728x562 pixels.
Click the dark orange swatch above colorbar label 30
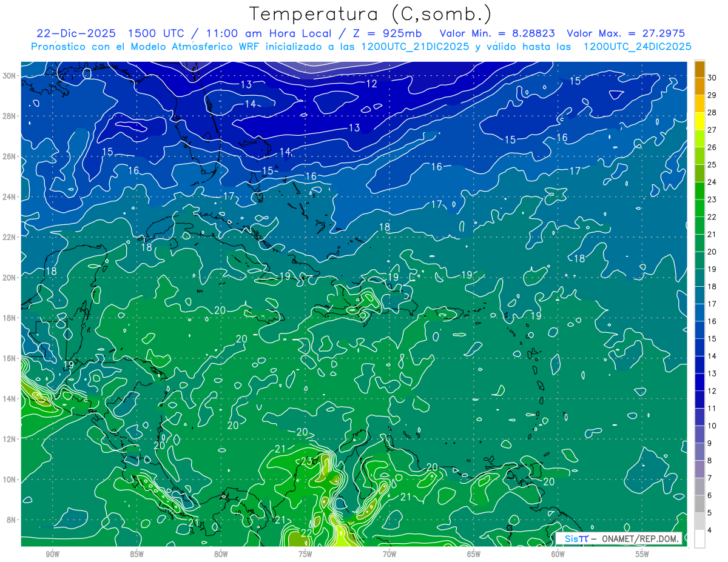(699, 69)
